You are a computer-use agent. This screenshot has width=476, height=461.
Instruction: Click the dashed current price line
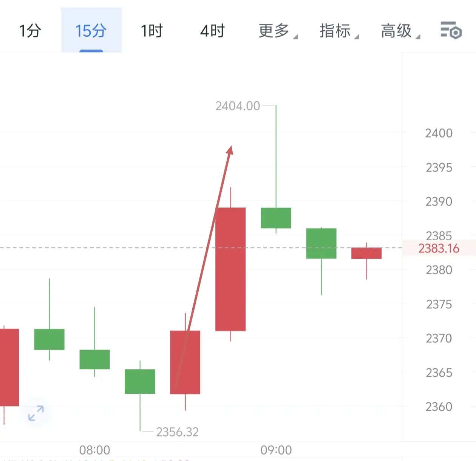201,248
